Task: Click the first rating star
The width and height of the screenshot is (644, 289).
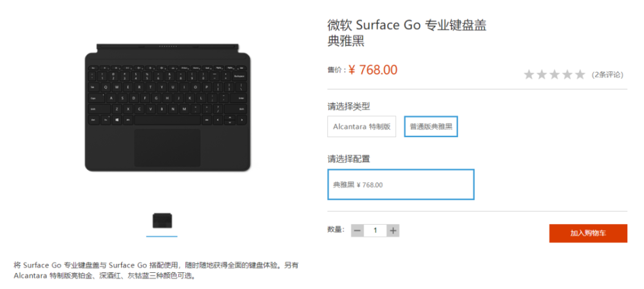Action: point(529,74)
